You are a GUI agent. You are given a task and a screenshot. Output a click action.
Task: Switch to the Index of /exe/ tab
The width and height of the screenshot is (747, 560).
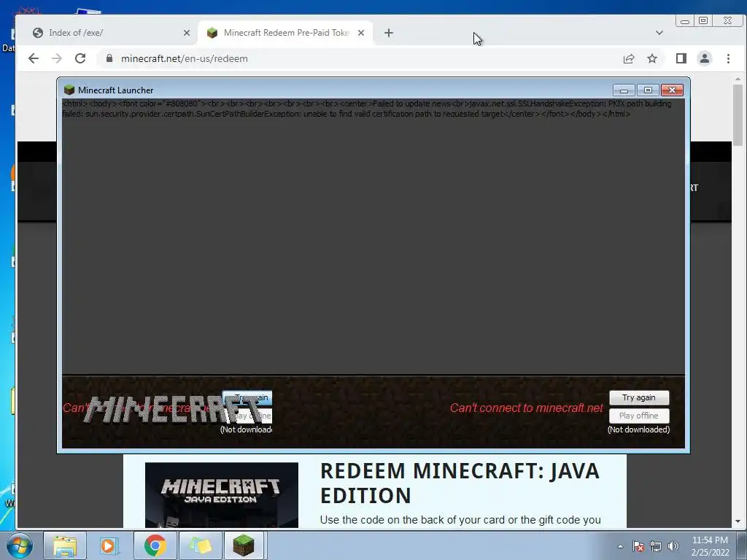pos(109,33)
